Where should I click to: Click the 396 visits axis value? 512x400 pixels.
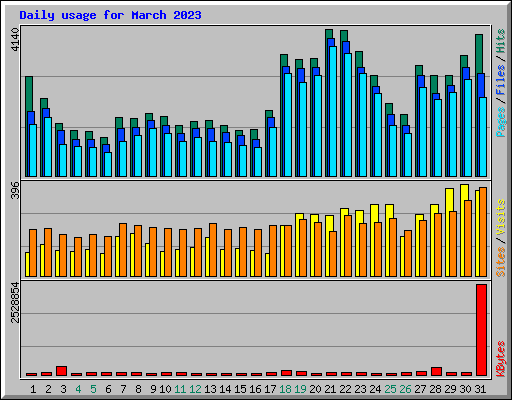(15, 190)
